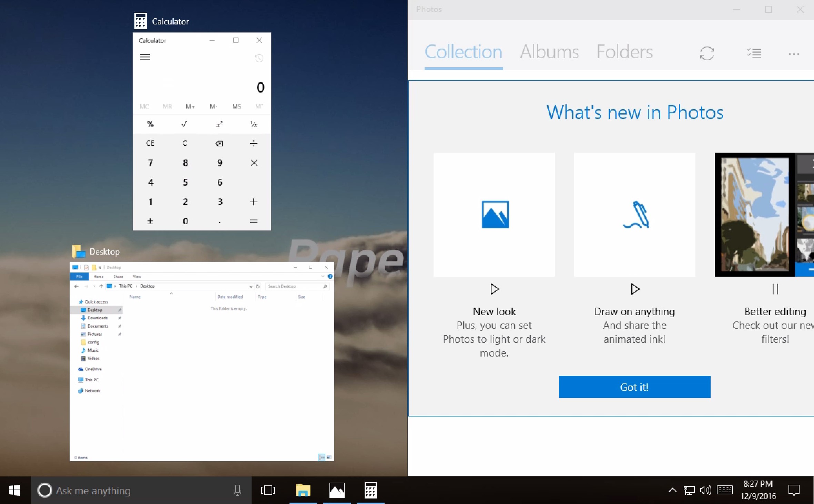Switch to the Albums tab
The width and height of the screenshot is (814, 504).
pyautogui.click(x=549, y=52)
